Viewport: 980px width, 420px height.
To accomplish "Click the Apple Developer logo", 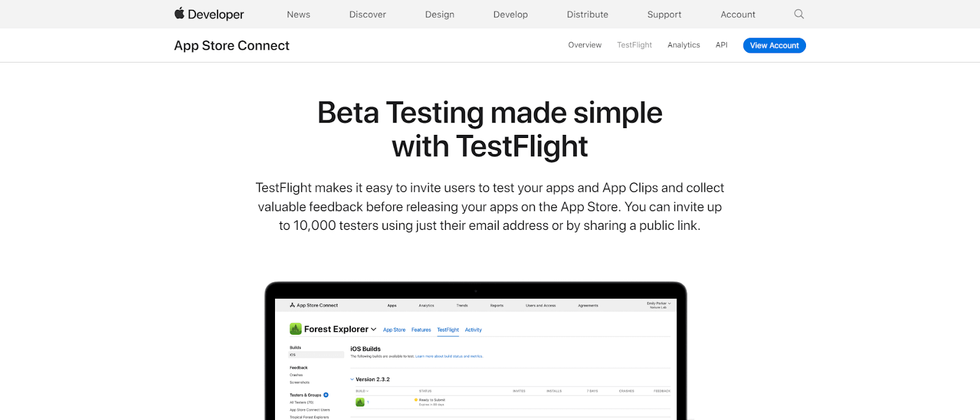I will pos(209,14).
